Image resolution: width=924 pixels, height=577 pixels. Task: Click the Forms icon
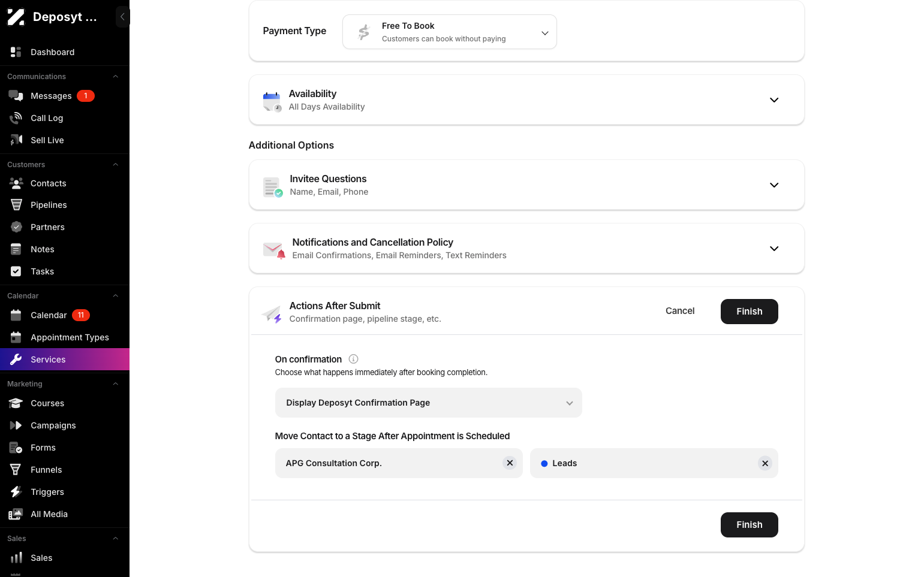pos(16,448)
